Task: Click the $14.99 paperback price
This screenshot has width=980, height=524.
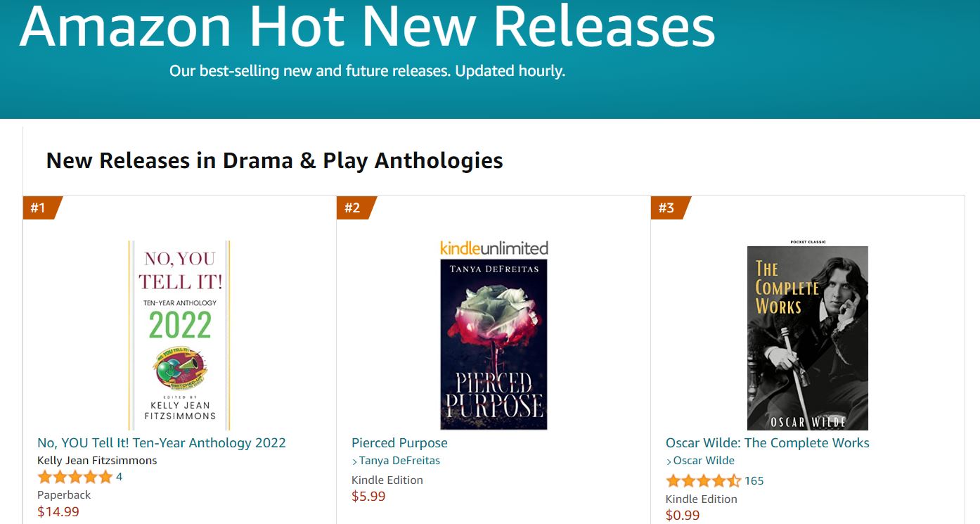Action: click(x=58, y=511)
